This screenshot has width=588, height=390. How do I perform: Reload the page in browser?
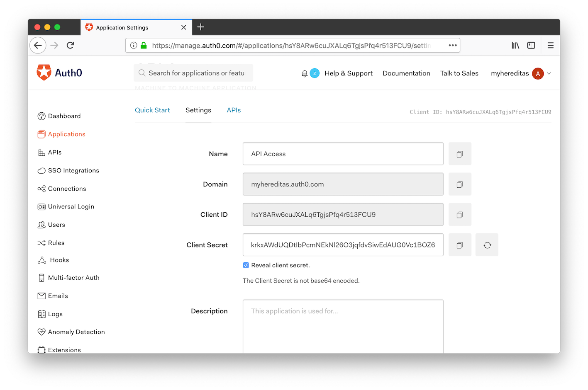(71, 45)
